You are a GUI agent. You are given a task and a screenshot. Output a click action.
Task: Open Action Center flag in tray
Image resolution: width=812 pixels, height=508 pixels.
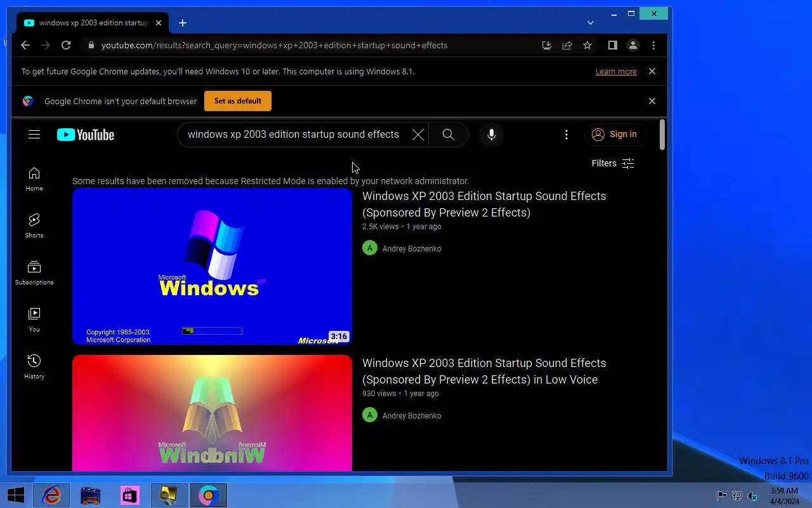coord(721,496)
